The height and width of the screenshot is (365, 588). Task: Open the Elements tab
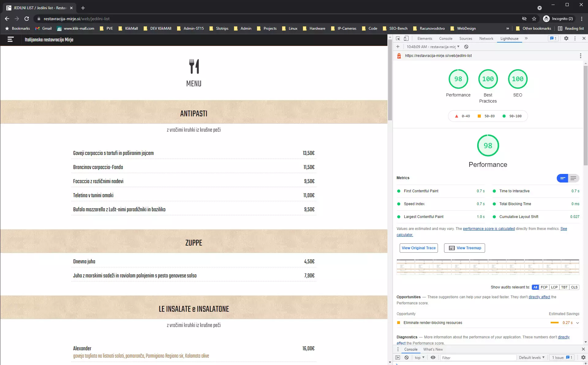(x=424, y=39)
